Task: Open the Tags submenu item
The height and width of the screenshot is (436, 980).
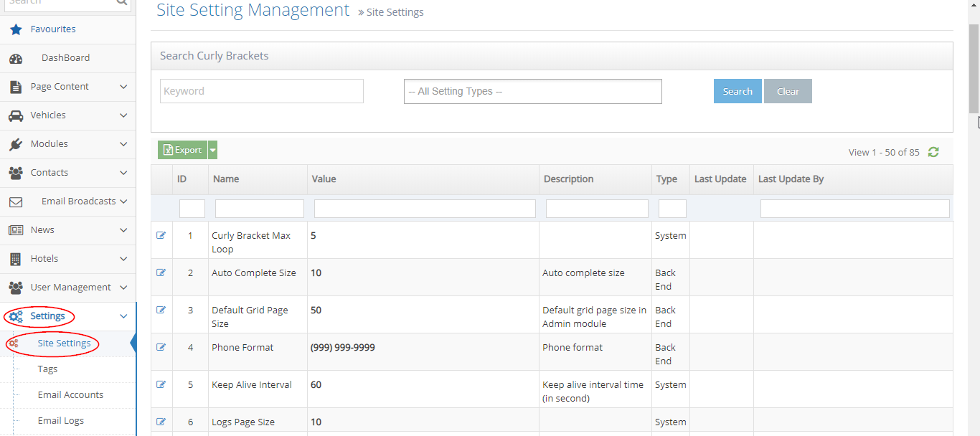Action: 47,369
